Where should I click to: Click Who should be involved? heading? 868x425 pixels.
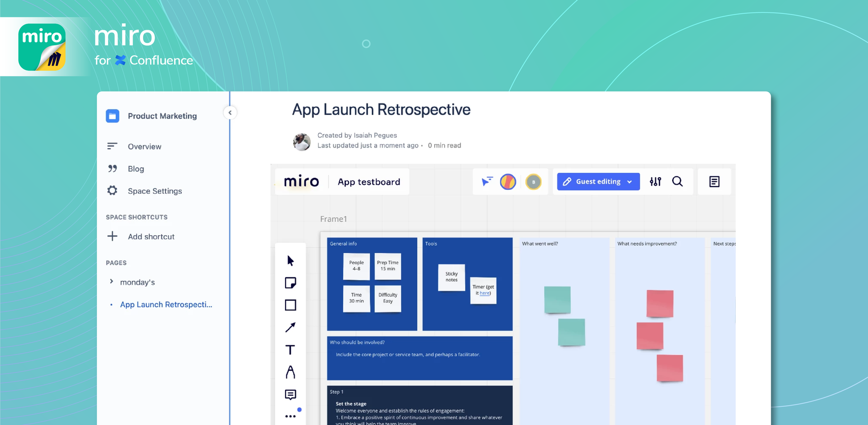[x=357, y=342]
